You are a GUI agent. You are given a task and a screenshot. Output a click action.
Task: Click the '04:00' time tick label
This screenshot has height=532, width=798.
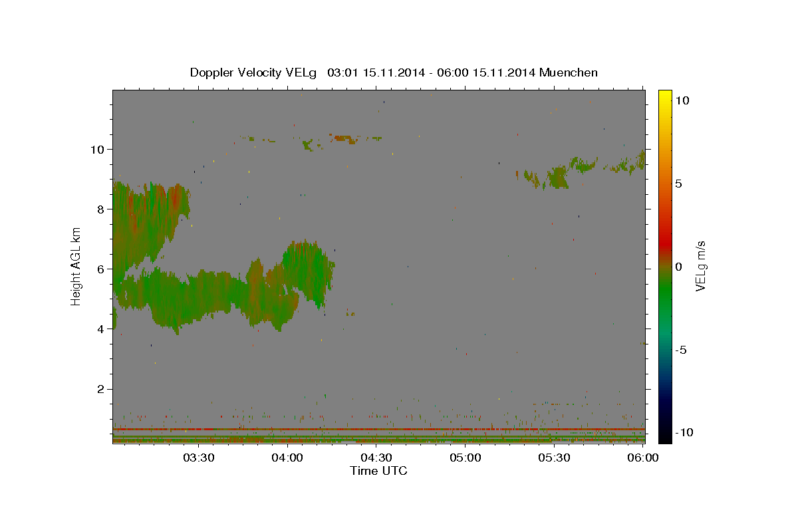click(x=288, y=458)
